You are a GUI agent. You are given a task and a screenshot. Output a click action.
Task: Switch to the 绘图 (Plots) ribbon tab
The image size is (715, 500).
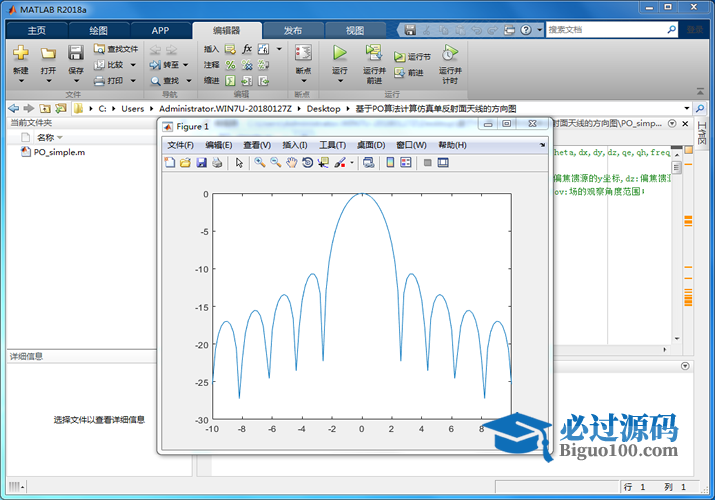coord(99,30)
